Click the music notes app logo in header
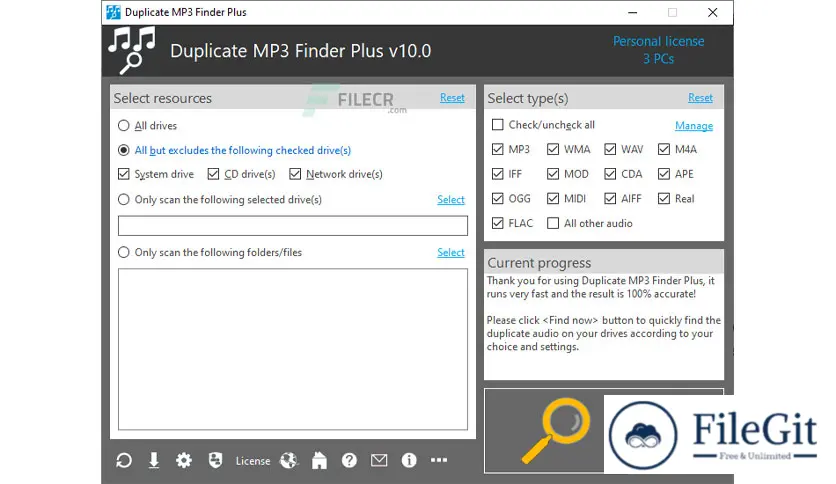 [132, 50]
